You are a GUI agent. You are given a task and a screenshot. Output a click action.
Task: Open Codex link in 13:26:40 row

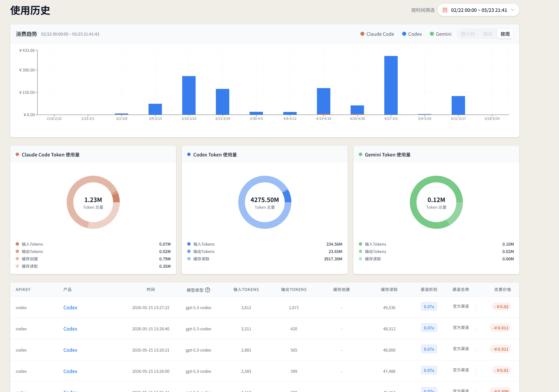click(70, 329)
